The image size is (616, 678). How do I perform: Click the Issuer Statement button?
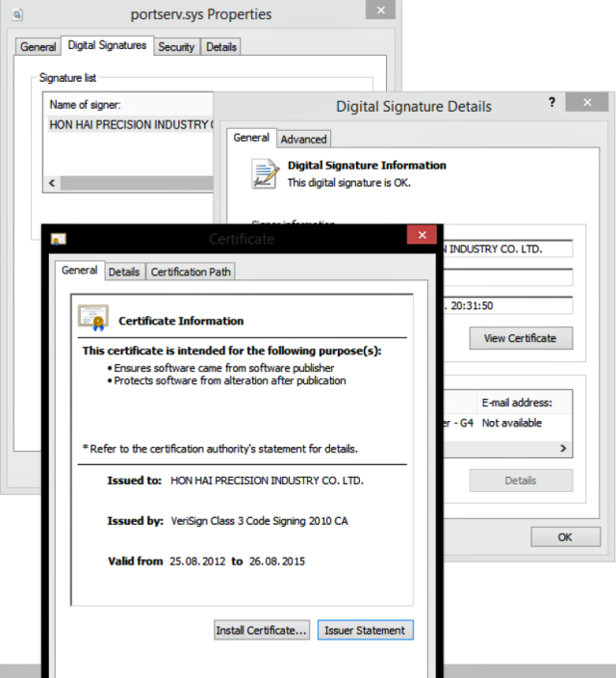366,631
